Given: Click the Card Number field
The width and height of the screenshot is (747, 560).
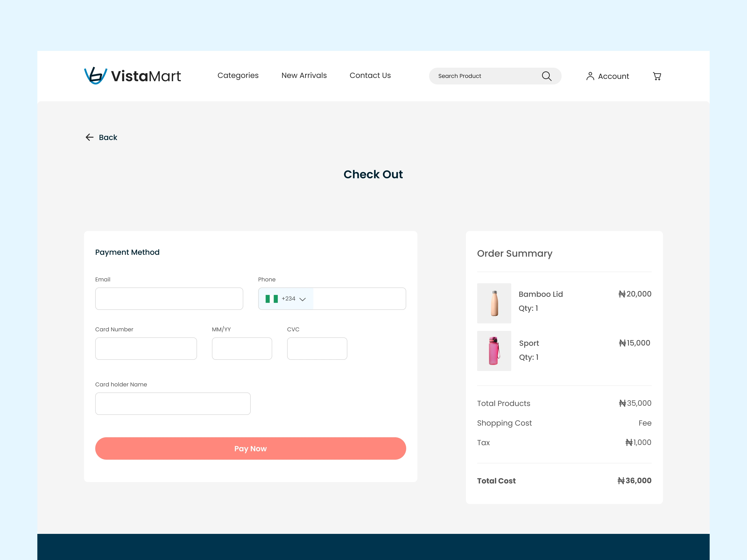Looking at the screenshot, I should (146, 349).
